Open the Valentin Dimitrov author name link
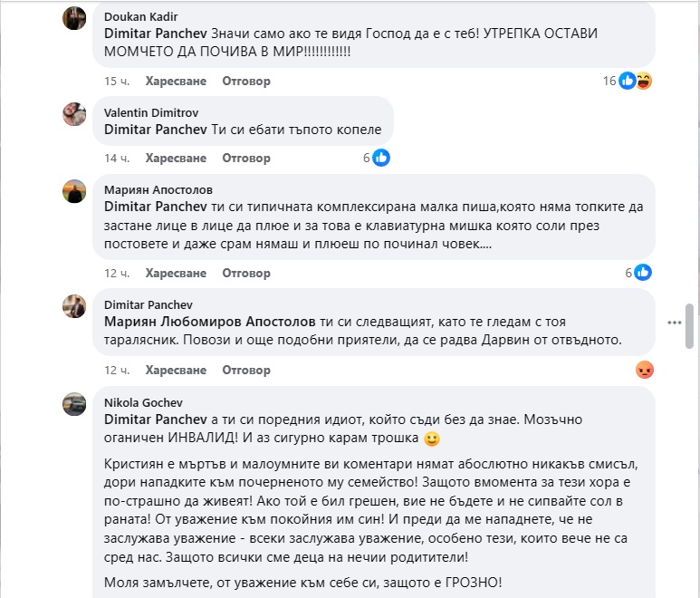The height and width of the screenshot is (598, 700). coord(150,113)
